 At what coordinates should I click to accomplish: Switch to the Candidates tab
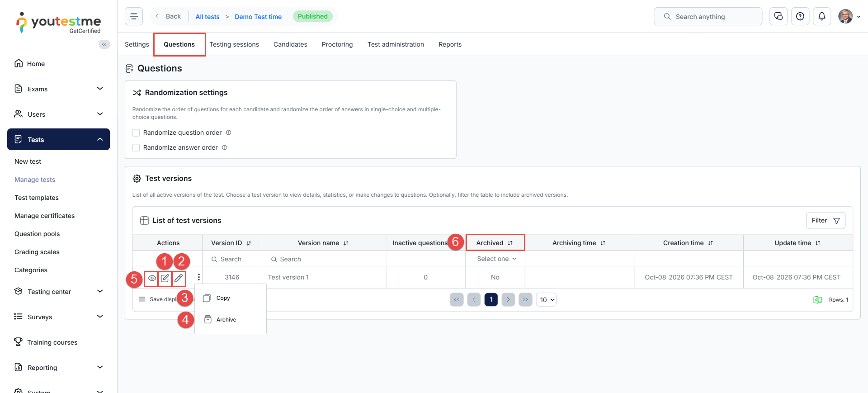click(x=290, y=44)
